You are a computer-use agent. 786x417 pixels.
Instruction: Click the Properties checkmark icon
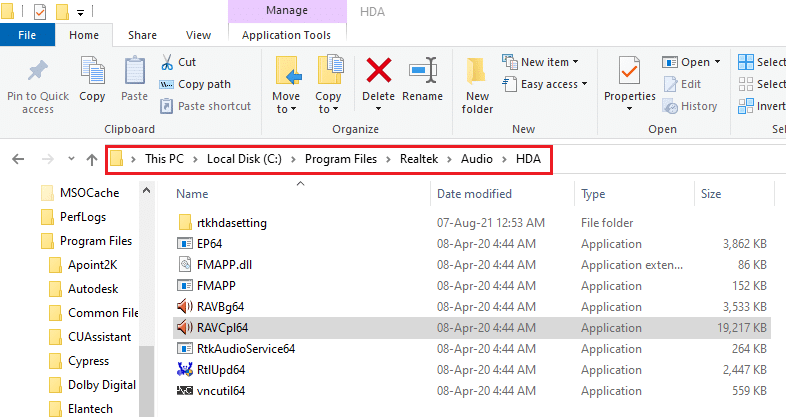pyautogui.click(x=629, y=70)
